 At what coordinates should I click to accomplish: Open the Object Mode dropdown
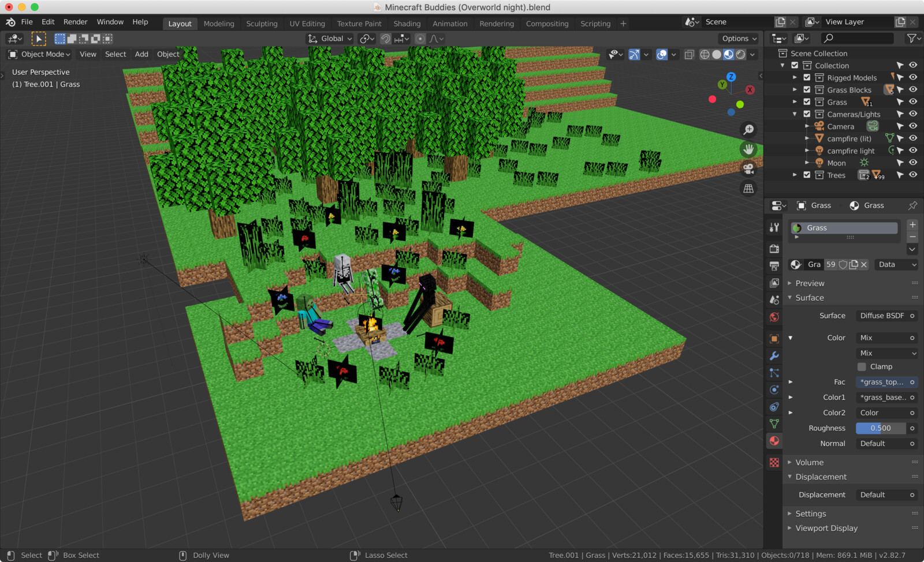(x=39, y=54)
